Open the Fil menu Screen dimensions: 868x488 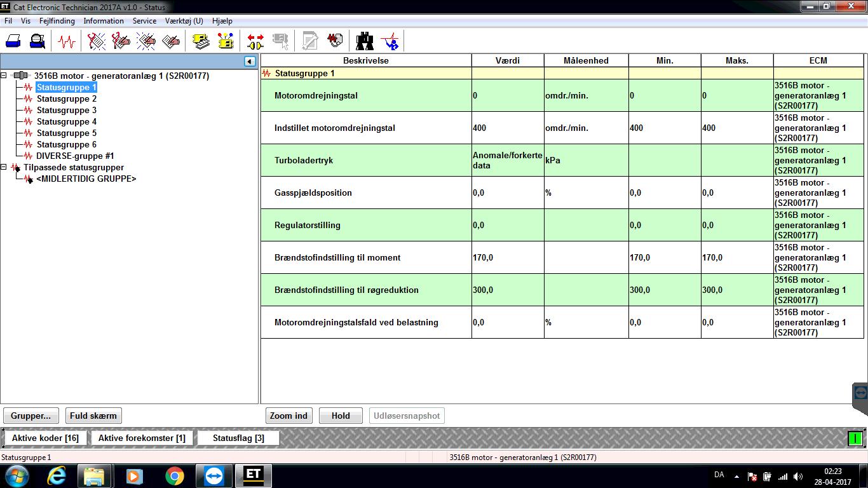[x=8, y=21]
